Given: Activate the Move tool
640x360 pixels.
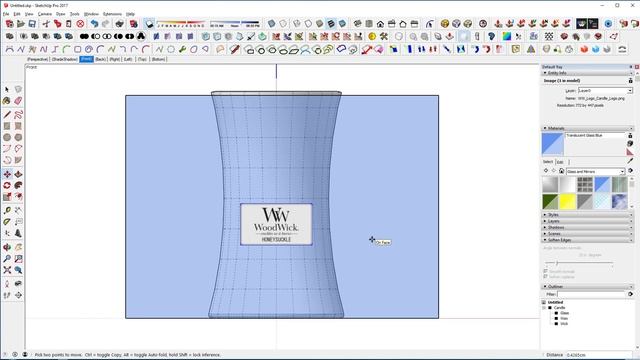Looking at the screenshot, I should pos(7,174).
